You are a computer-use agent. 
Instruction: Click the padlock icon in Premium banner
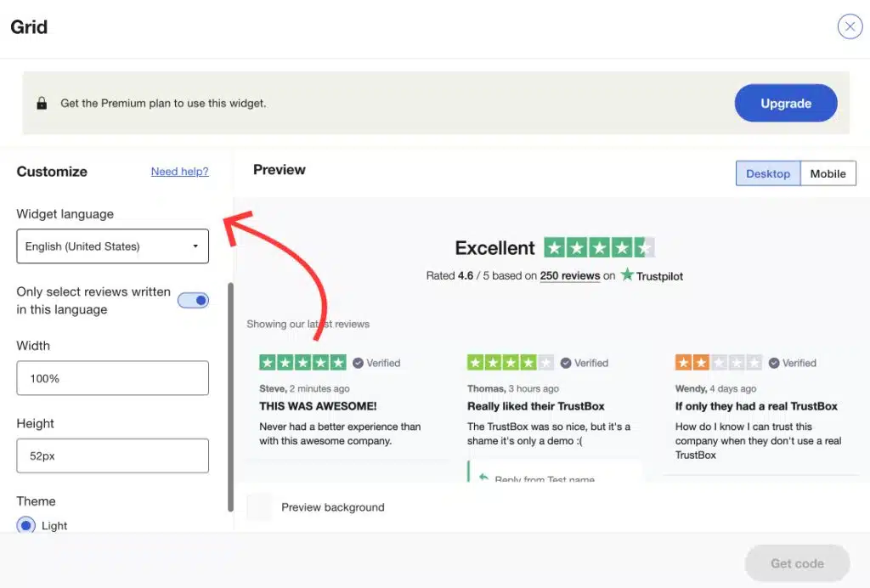(42, 104)
